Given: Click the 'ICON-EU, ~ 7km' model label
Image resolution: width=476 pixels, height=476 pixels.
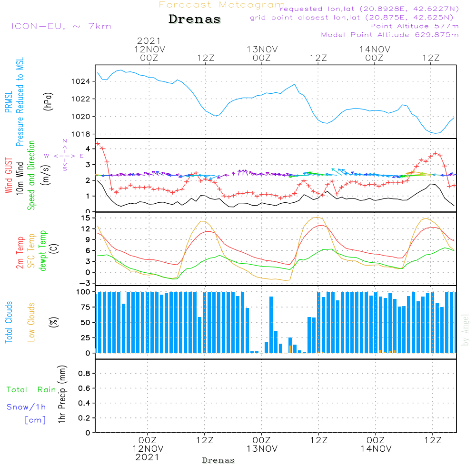Looking at the screenshot, I should (x=61, y=26).
